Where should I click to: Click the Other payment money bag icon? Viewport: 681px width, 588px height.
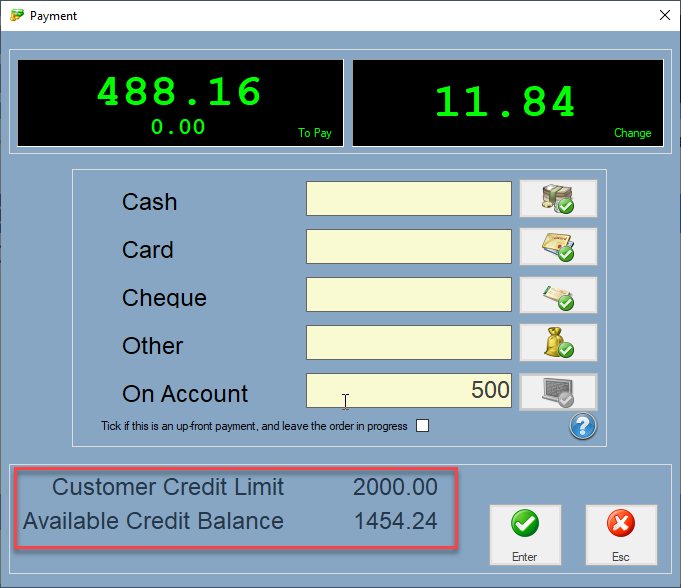point(558,343)
